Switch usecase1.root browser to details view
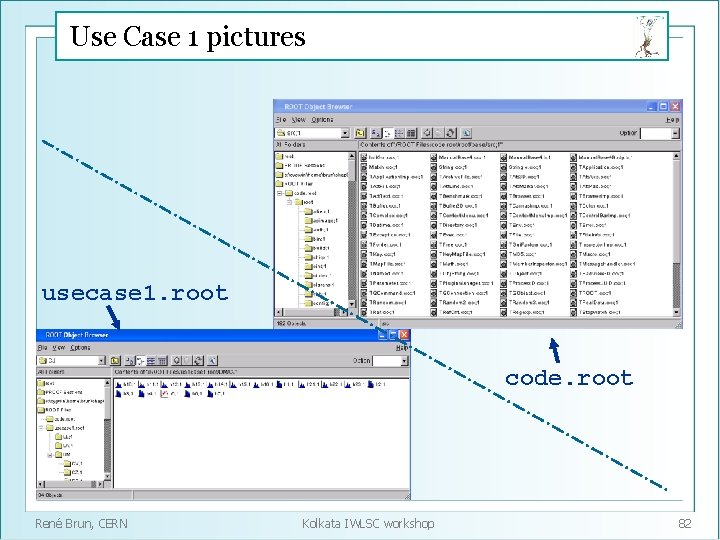This screenshot has height=540, width=720. (162, 360)
